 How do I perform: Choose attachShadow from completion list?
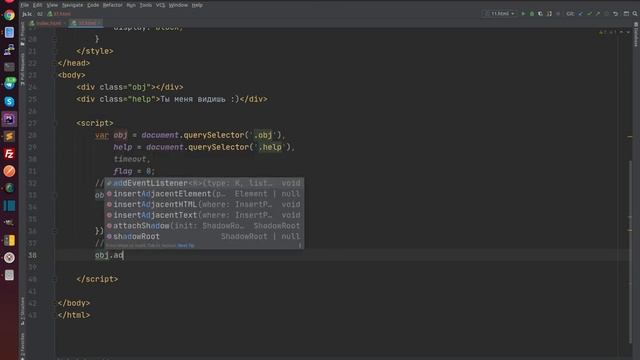tap(204, 226)
